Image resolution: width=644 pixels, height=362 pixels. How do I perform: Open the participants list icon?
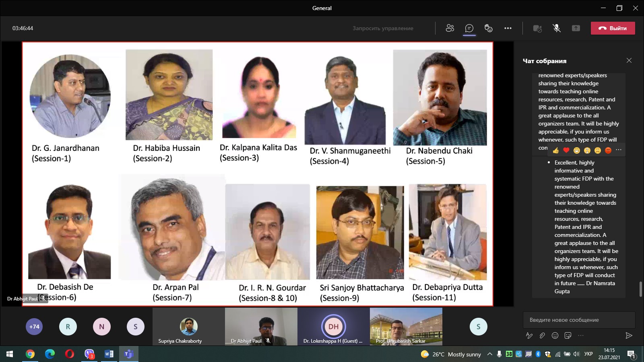pyautogui.click(x=450, y=28)
